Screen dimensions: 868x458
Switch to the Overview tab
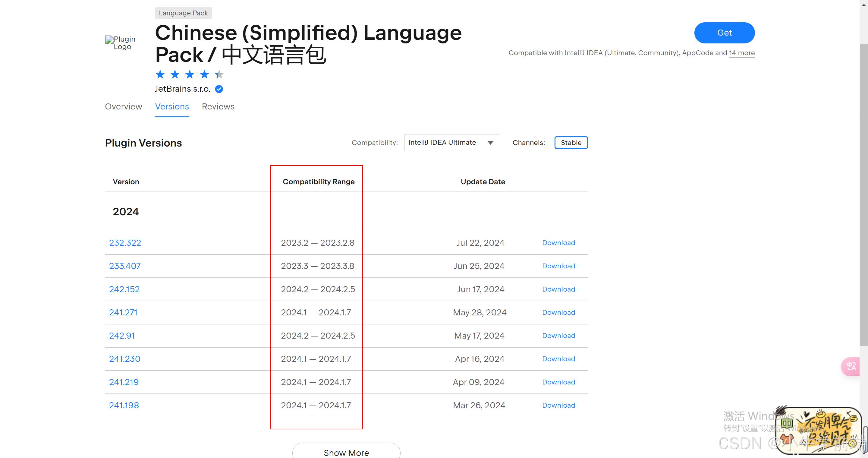pos(123,106)
